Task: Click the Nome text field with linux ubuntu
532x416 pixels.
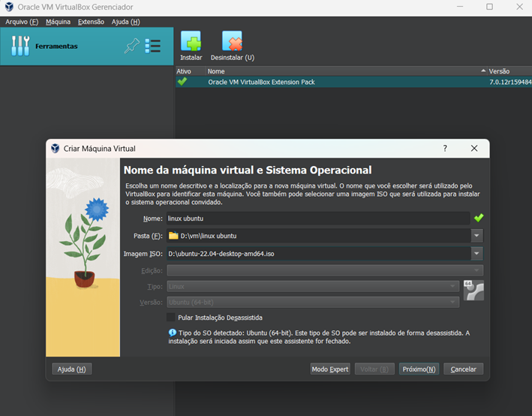Action: point(318,219)
